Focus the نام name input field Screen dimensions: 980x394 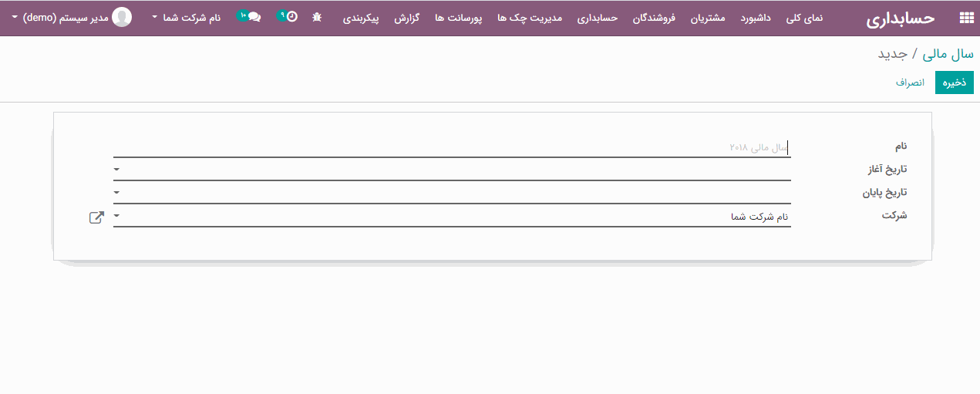click(x=452, y=146)
